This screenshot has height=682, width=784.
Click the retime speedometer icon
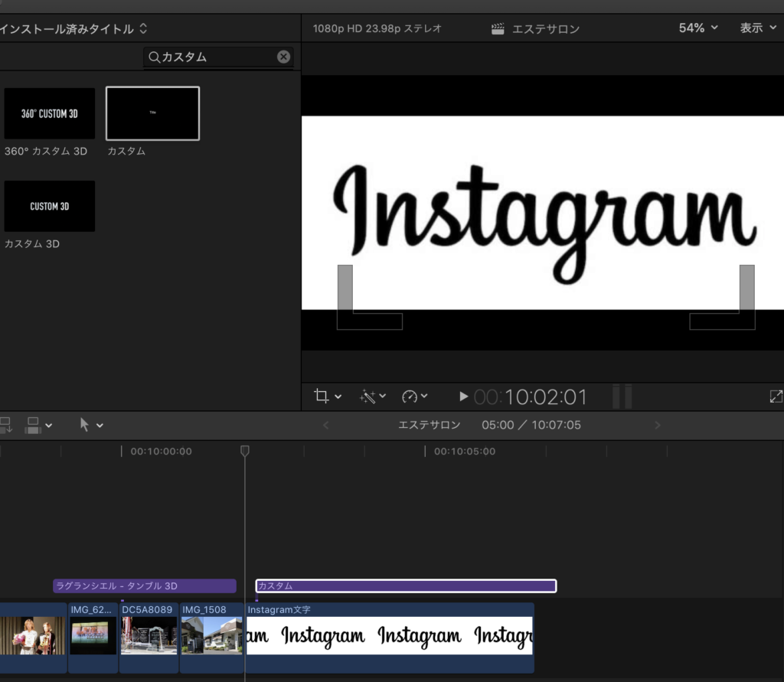(410, 396)
